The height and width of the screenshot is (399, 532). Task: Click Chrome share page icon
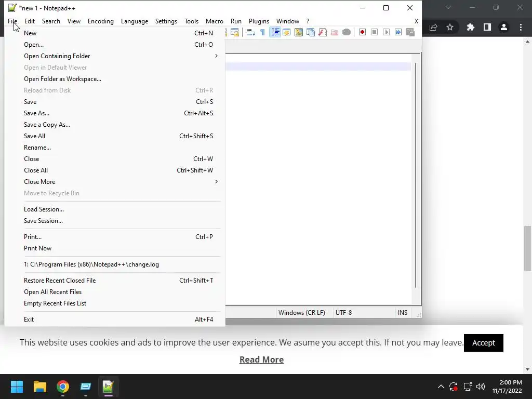[x=433, y=27]
